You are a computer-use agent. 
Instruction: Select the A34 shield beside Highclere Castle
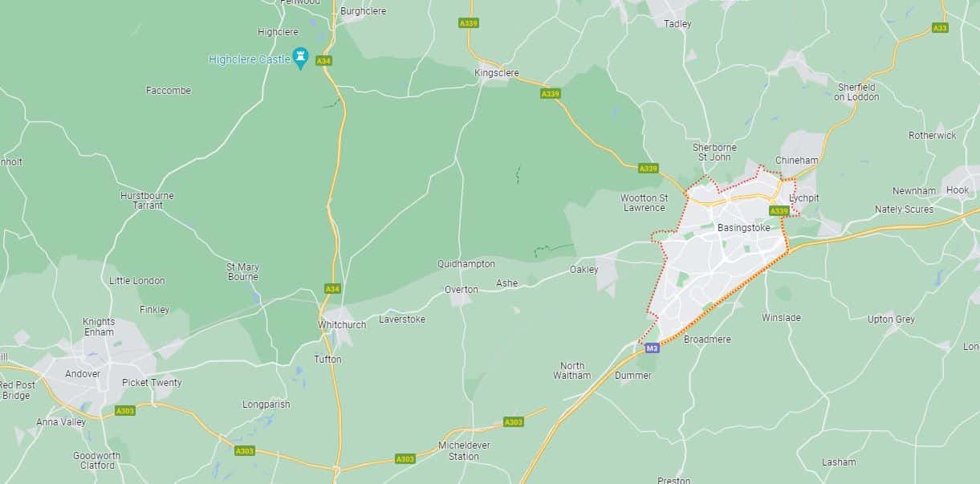(323, 60)
